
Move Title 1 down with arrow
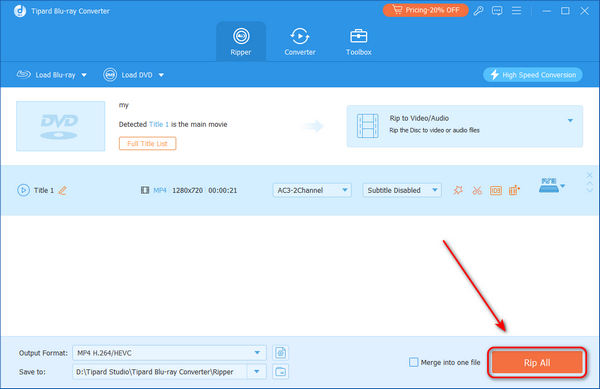590,190
